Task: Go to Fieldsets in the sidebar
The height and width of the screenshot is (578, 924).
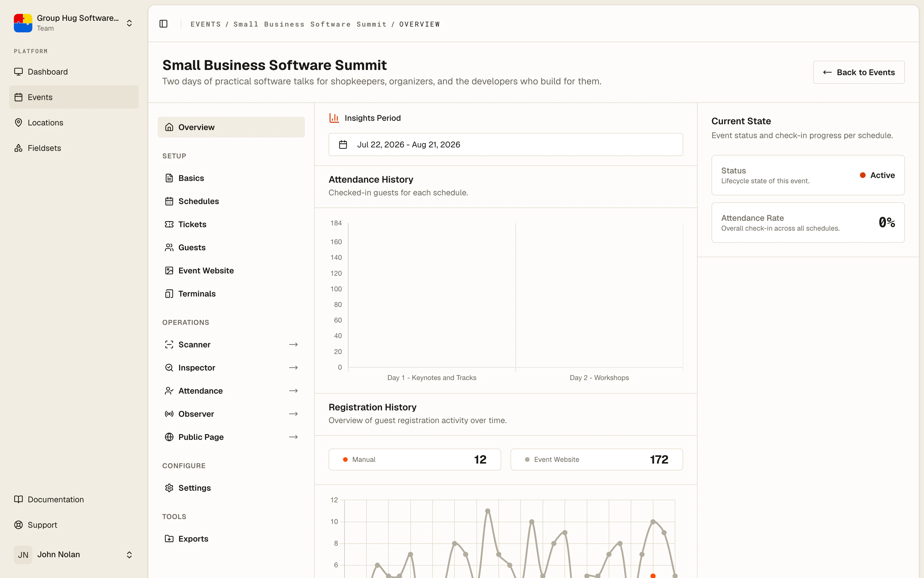Action: (x=74, y=148)
